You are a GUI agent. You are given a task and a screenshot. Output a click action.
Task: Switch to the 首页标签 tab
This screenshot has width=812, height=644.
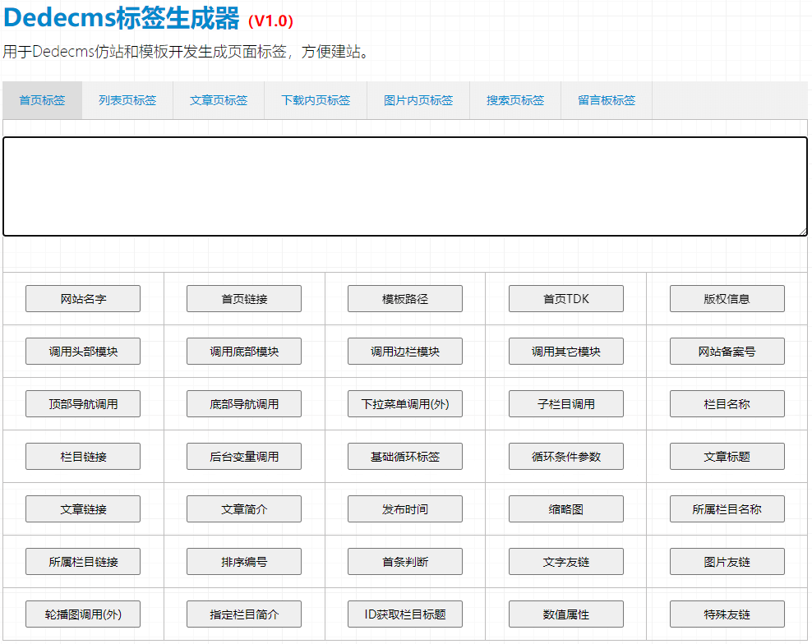click(42, 100)
